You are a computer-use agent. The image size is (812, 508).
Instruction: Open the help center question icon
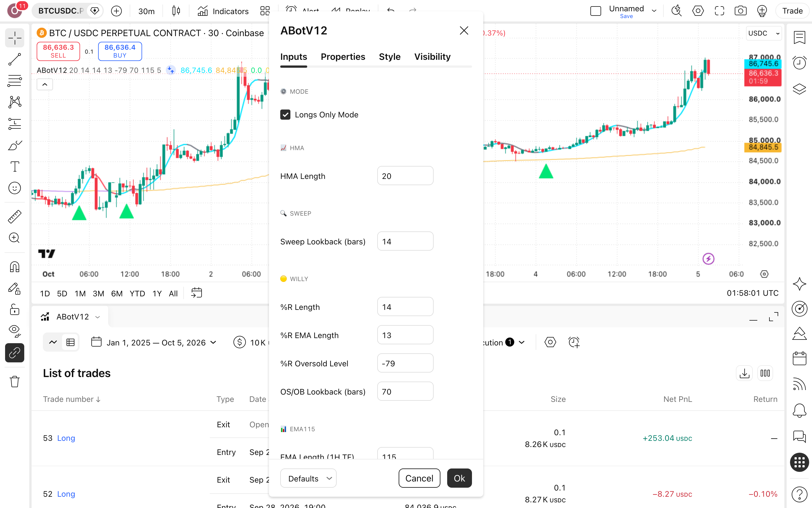coord(799,494)
